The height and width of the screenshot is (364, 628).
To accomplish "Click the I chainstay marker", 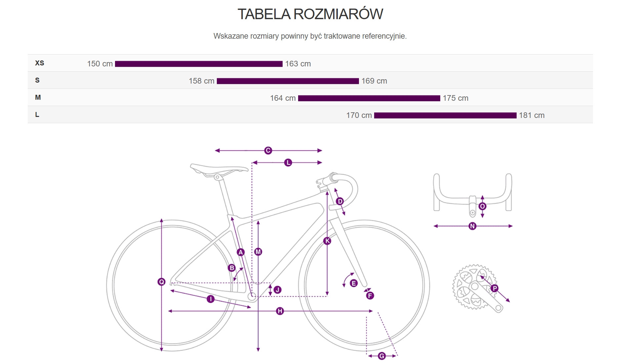I will (x=211, y=299).
